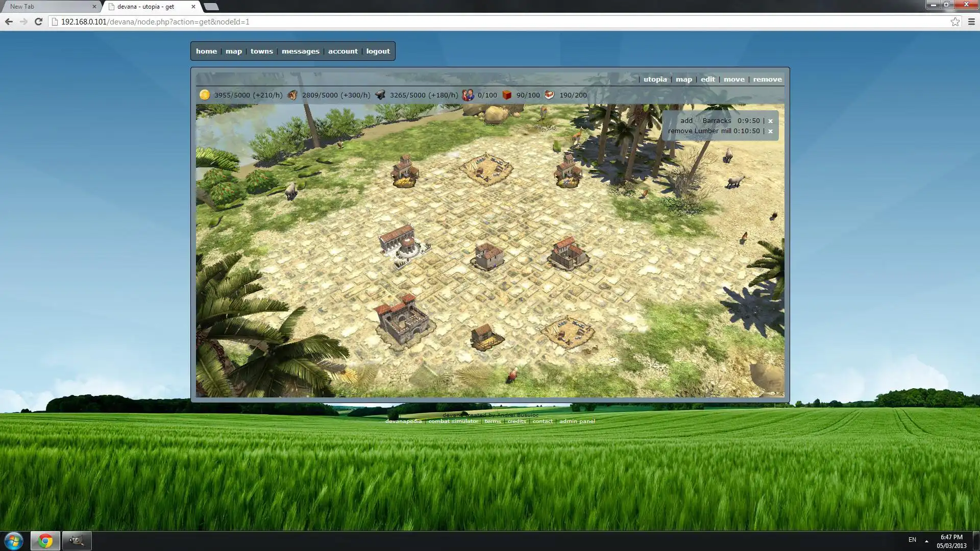Open the towns menu item

pos(261,51)
